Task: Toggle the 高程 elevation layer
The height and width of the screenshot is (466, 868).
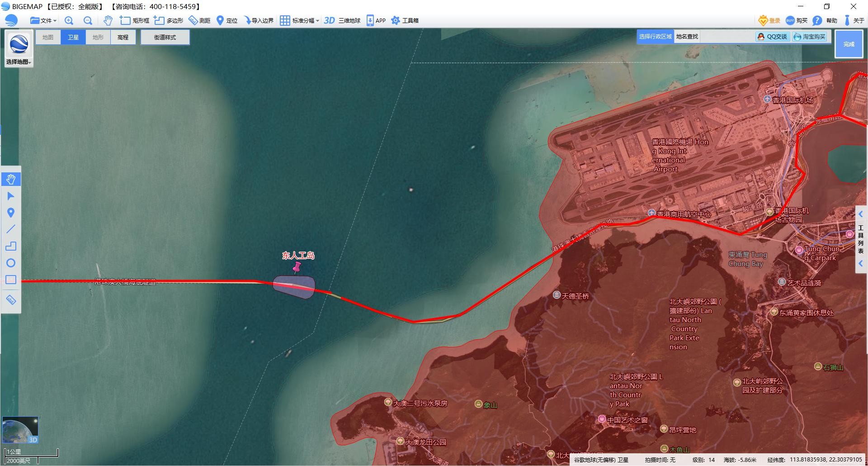Action: [x=123, y=37]
